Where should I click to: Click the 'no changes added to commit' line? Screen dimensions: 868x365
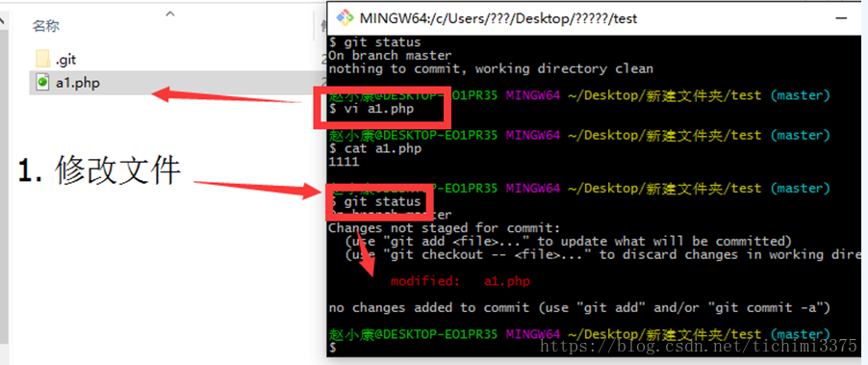578,307
